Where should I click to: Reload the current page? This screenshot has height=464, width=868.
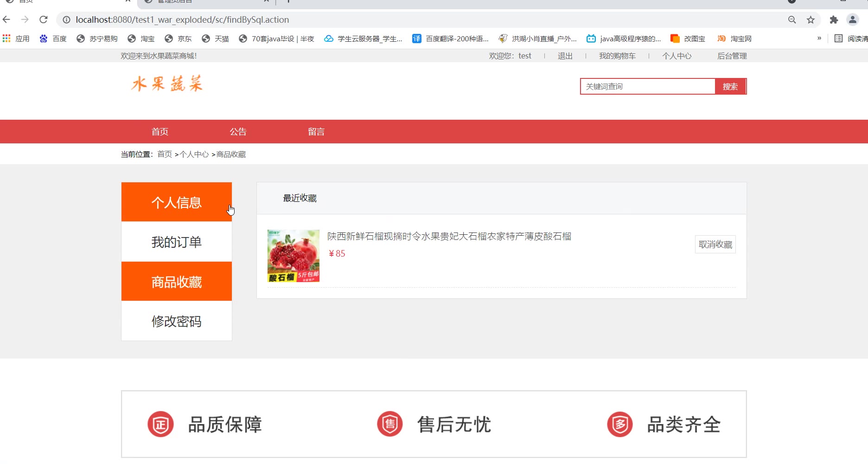coord(44,19)
